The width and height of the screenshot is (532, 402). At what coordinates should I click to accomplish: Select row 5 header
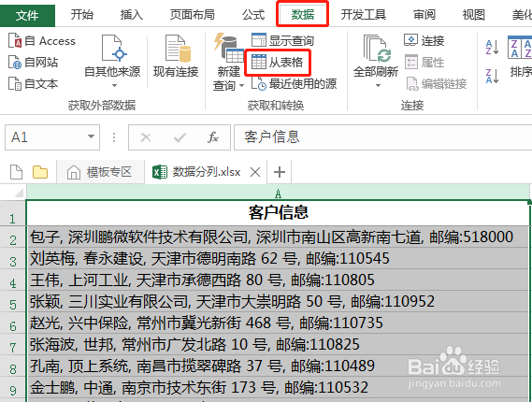tap(13, 302)
